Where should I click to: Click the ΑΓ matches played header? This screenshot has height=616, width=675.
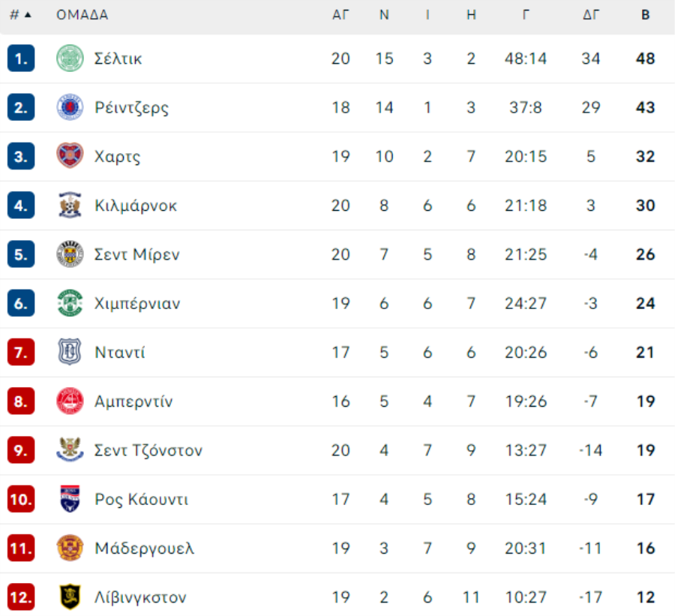click(340, 15)
